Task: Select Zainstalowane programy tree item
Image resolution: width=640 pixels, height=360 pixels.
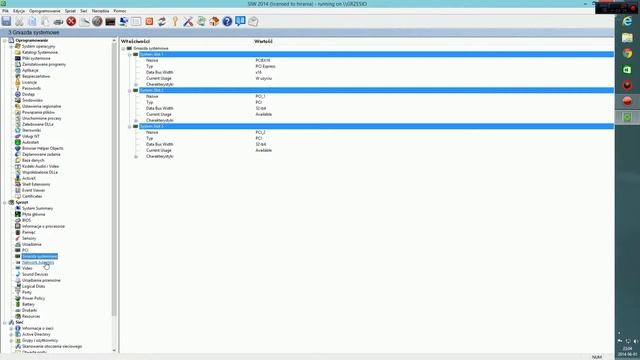Action: coord(44,64)
